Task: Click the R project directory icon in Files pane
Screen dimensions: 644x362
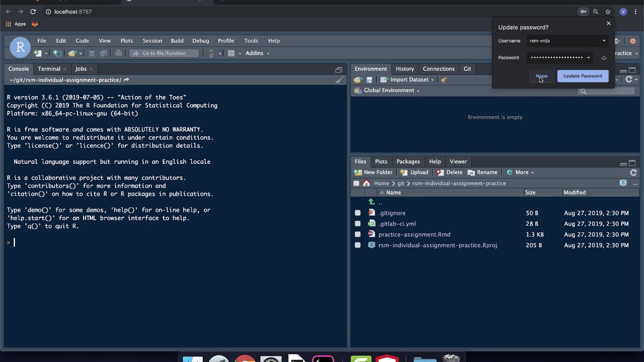Action: tap(623, 184)
